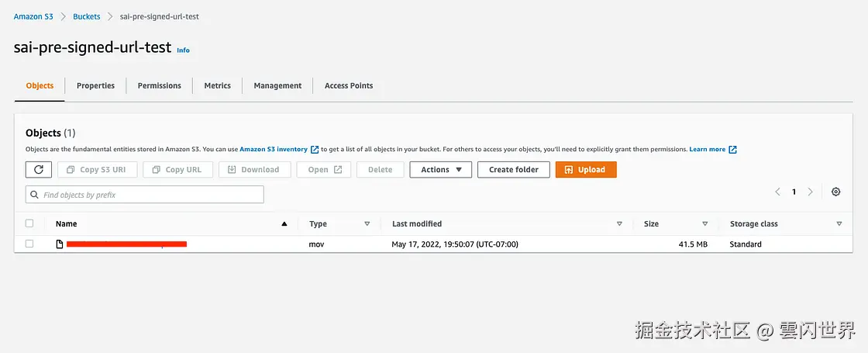Click the Delete button
Screen dimensions: 868x353
381,170
